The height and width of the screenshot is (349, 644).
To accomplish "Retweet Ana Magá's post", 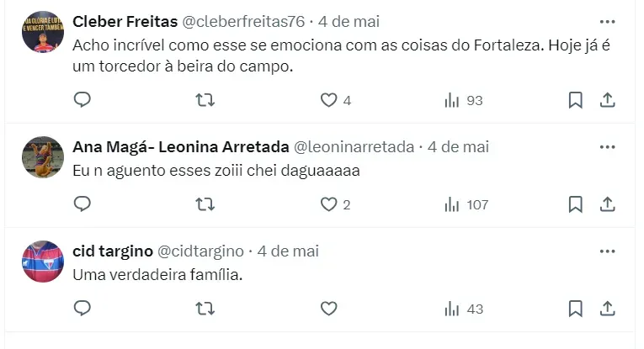I will coord(205,204).
